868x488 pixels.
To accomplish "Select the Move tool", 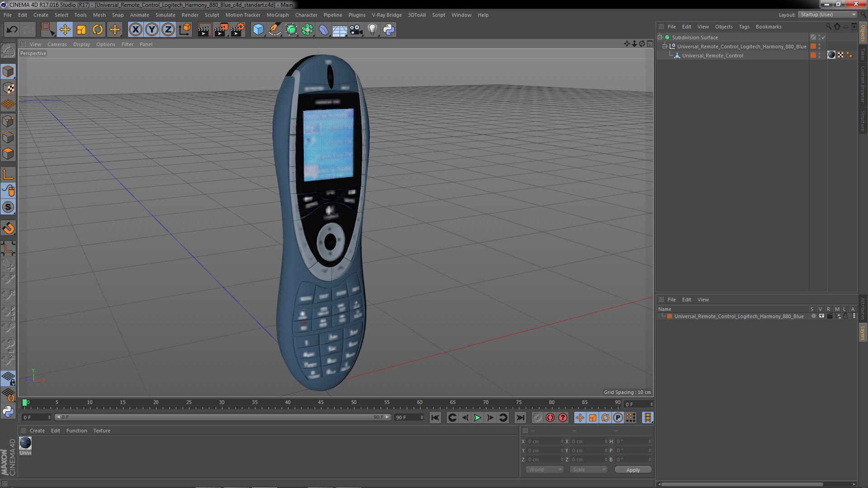I will tap(65, 30).
